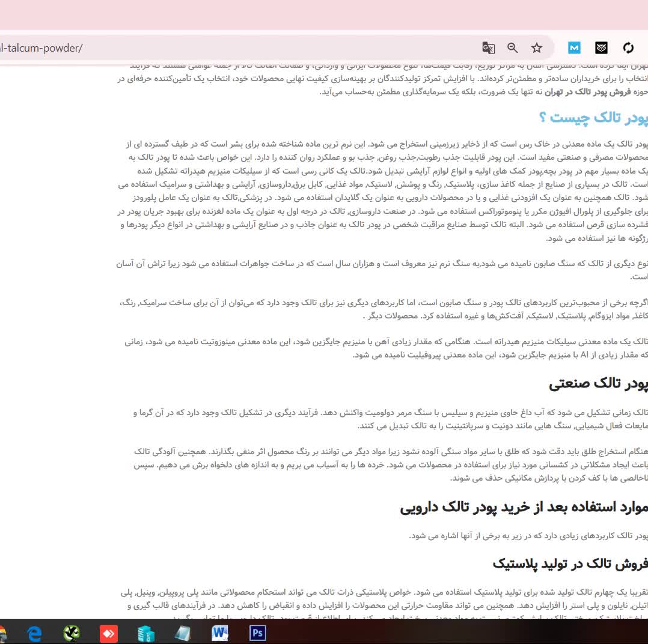Open the zoom-out magnifier in address bar

(512, 48)
